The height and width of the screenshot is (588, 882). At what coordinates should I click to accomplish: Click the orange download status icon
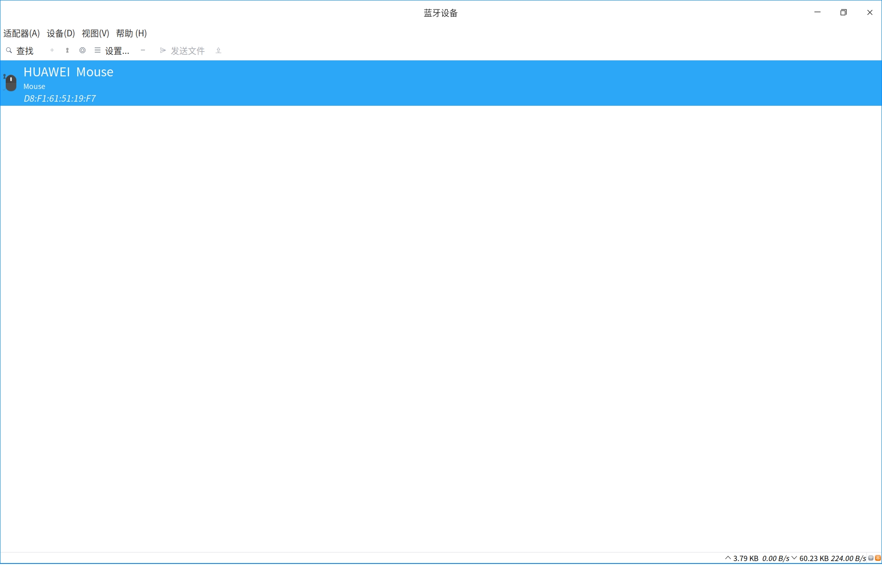click(878, 558)
